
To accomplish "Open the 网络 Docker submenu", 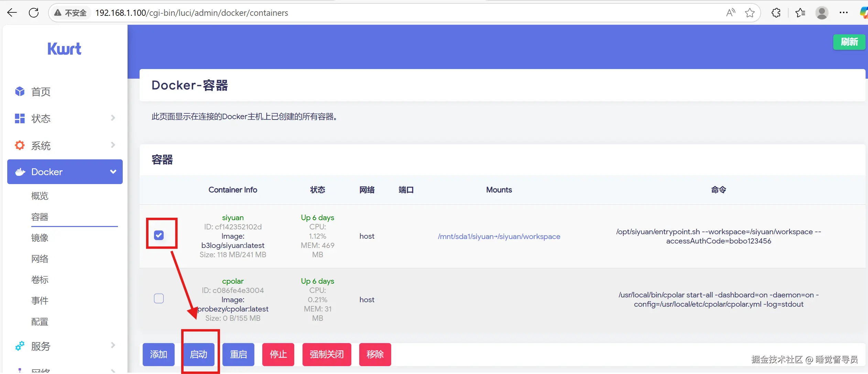I will point(40,259).
